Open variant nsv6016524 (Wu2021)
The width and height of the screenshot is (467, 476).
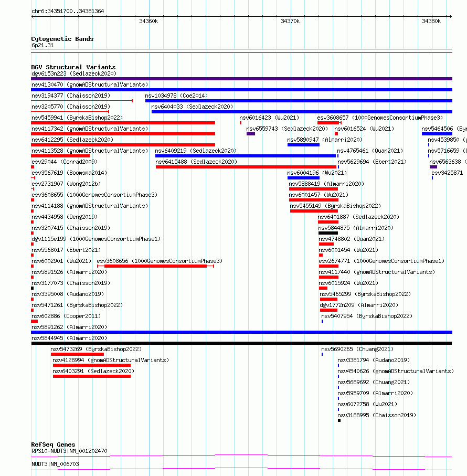click(364, 129)
